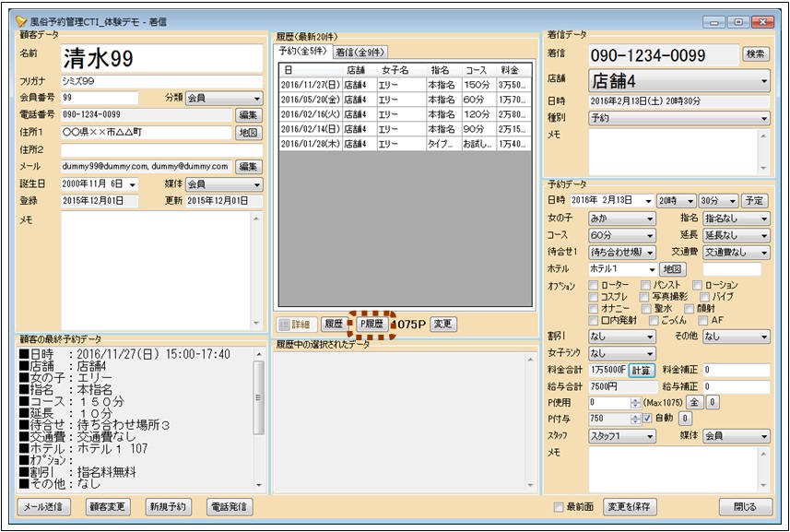This screenshot has width=790, height=532.
Task: Open the 女の子 dropdown showing みか
Action: click(622, 219)
